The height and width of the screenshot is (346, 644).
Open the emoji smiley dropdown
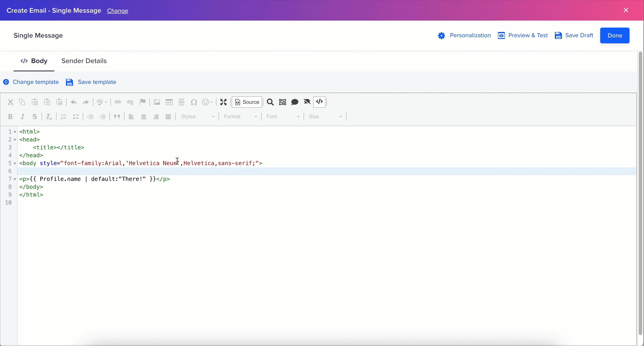(x=207, y=102)
